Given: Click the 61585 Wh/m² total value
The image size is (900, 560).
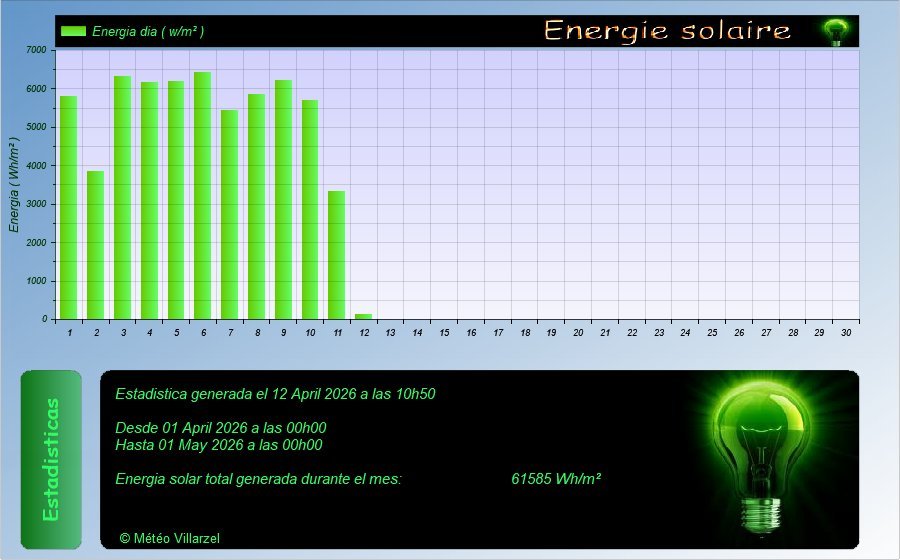Looking at the screenshot, I should coord(555,479).
